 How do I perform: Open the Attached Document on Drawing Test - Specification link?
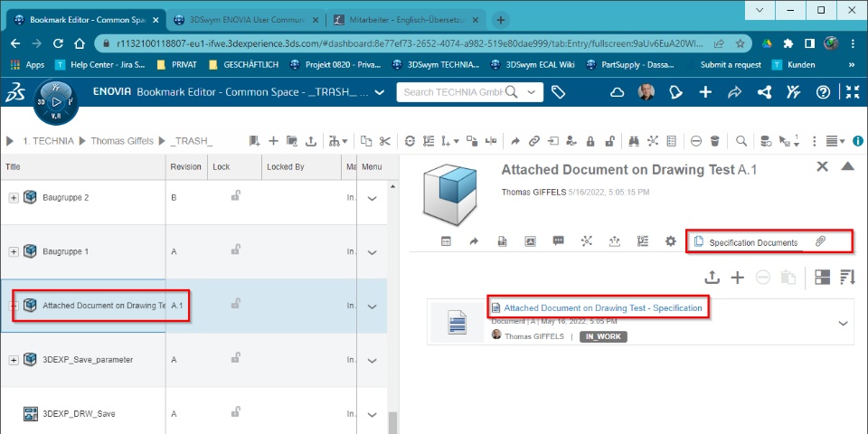click(603, 307)
